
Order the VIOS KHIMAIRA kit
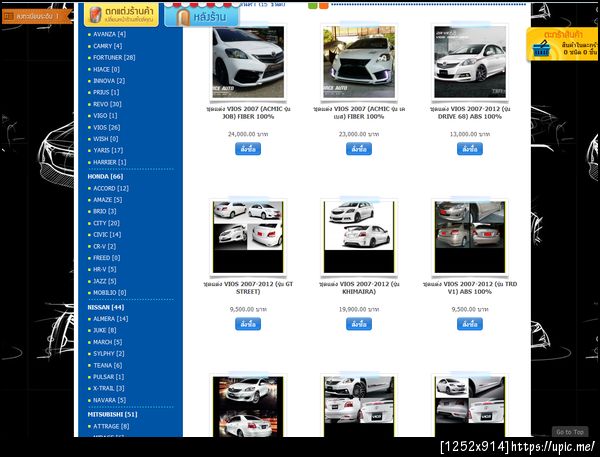tap(359, 324)
